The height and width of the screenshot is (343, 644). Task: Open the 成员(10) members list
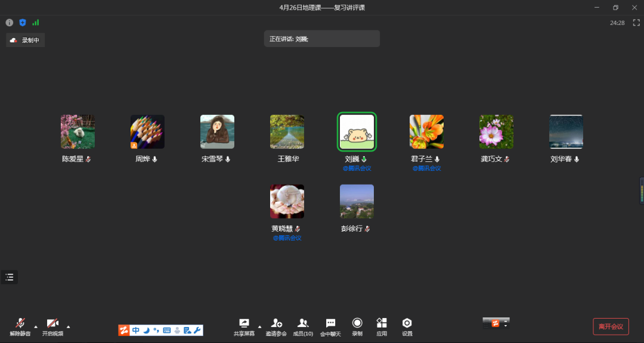click(x=303, y=327)
